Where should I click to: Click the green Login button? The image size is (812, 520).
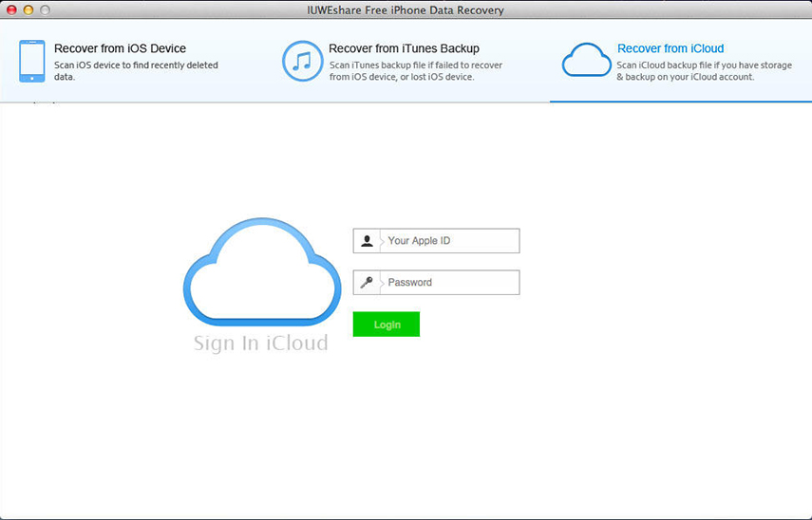coord(387,325)
